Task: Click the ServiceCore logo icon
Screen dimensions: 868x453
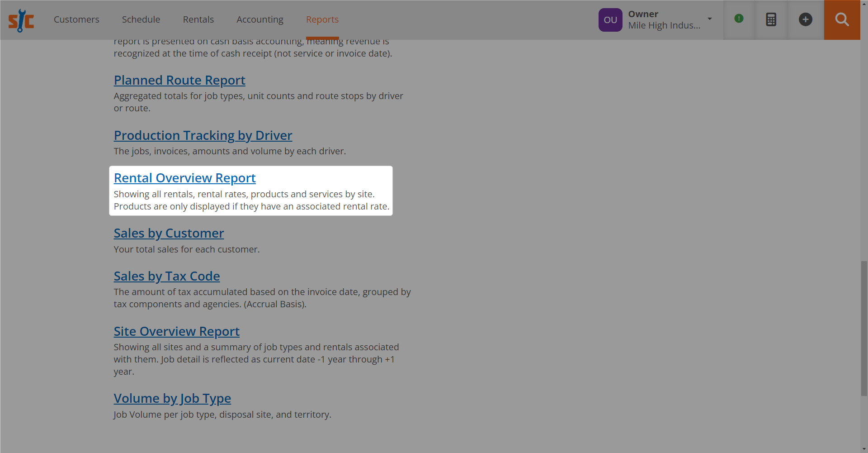Action: point(21,19)
